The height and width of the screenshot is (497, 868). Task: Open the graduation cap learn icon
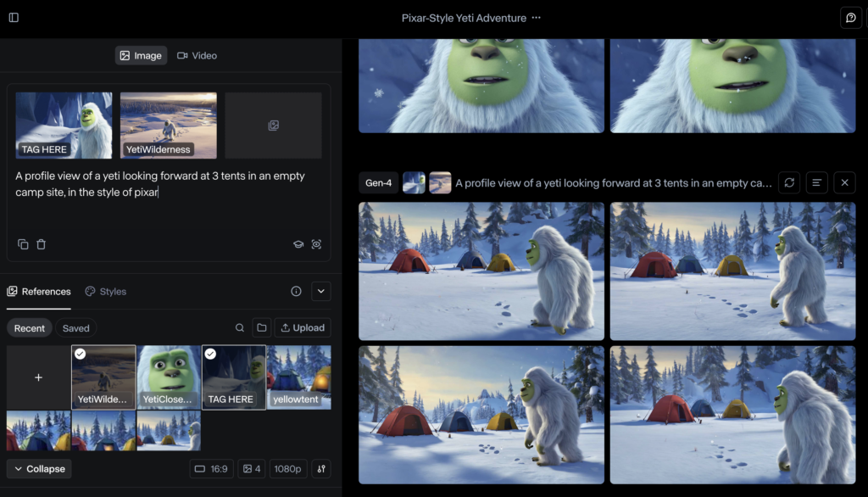click(298, 244)
